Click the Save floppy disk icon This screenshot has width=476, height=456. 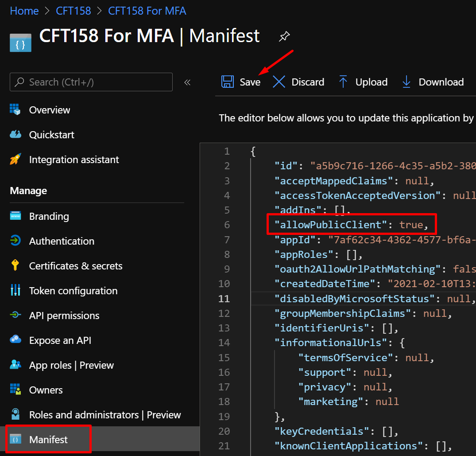tap(228, 82)
